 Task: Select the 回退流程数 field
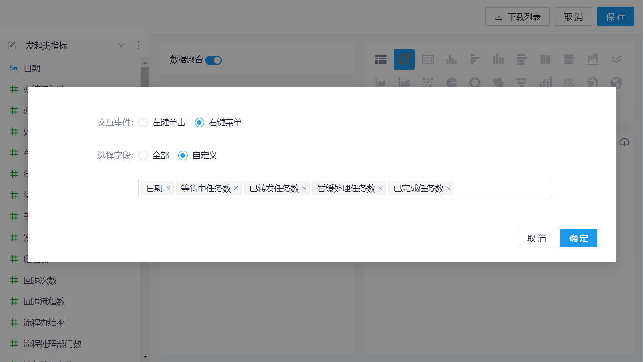coord(44,302)
